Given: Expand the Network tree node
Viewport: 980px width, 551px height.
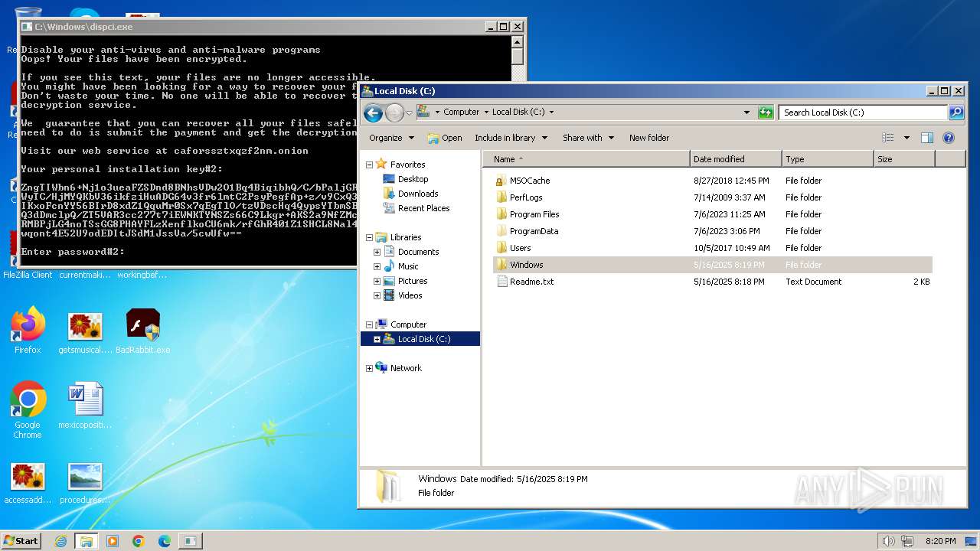Looking at the screenshot, I should [369, 368].
